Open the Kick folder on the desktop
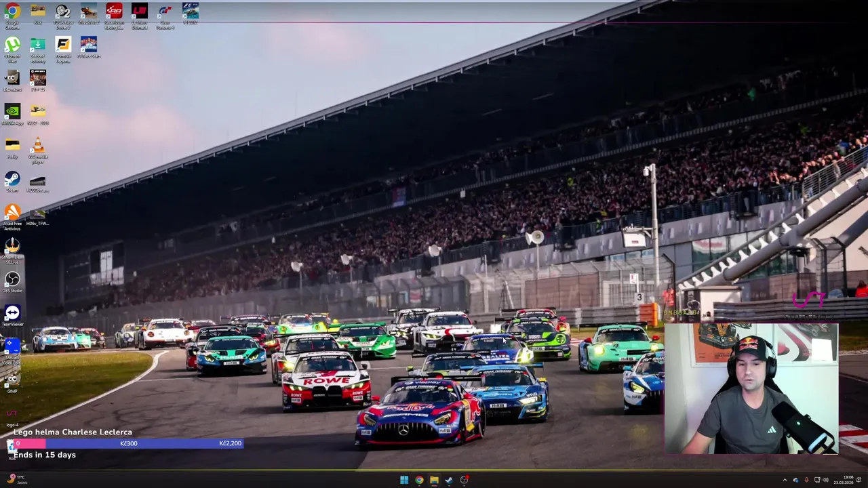The height and width of the screenshot is (488, 868). pos(38,14)
